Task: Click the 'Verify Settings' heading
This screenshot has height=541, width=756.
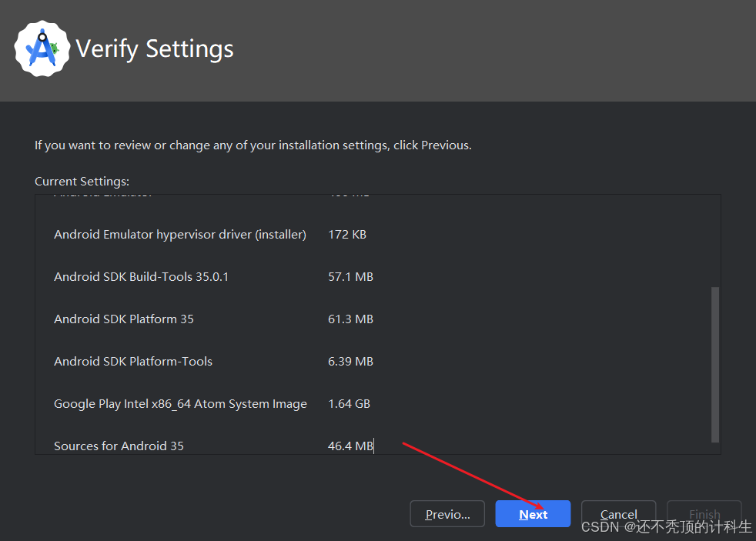Action: (x=155, y=49)
